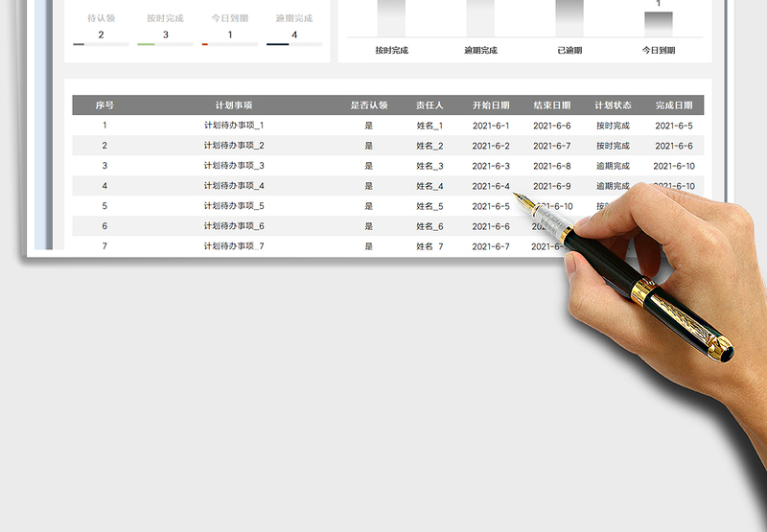The height and width of the screenshot is (532, 767).
Task: Click the 是否认领 column header
Action: (369, 105)
